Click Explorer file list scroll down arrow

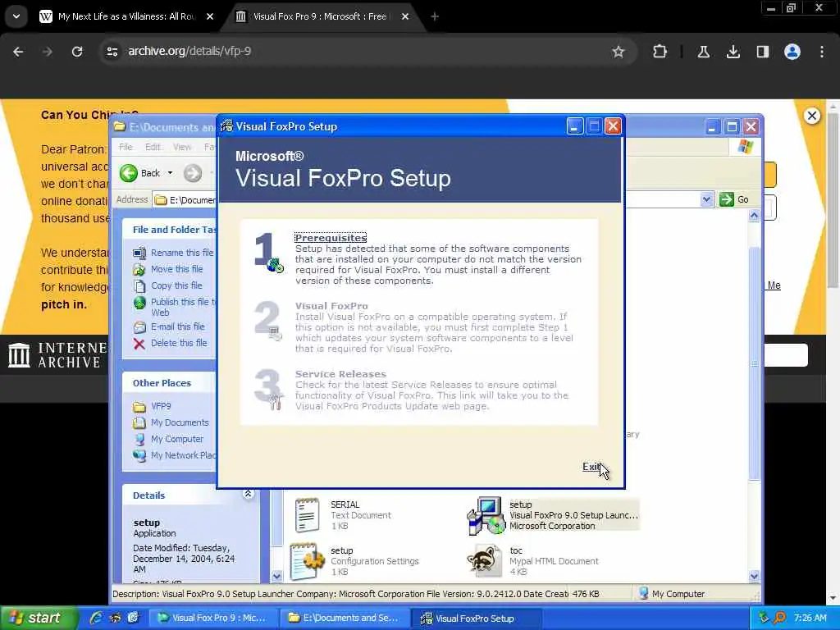pos(755,577)
